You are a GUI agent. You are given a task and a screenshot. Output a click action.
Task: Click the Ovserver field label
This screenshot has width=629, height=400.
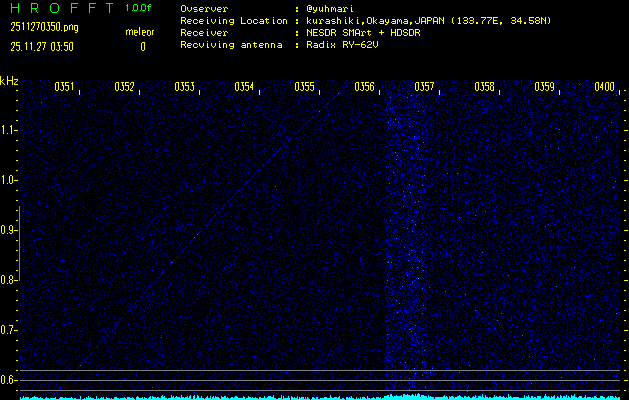(x=204, y=9)
